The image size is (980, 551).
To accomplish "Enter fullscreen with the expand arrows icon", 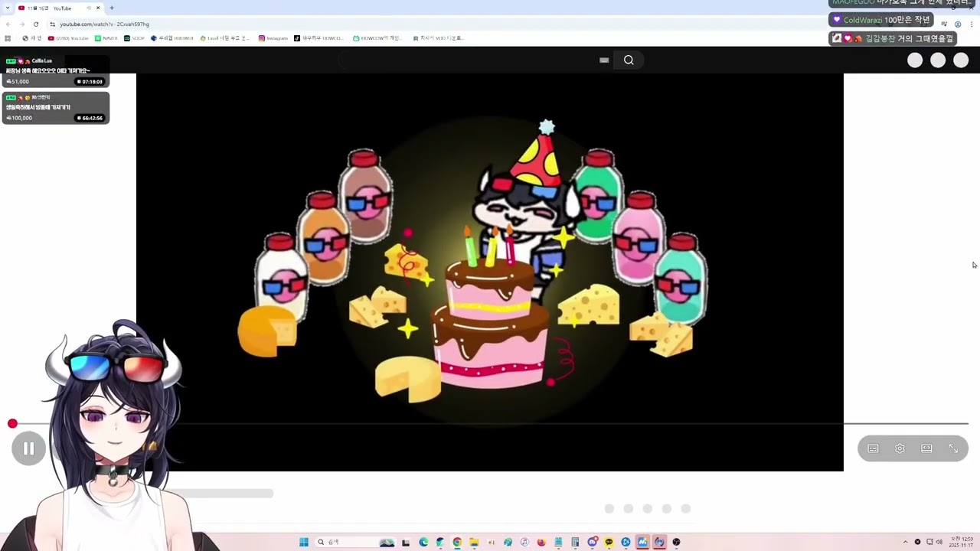I will coord(953,448).
